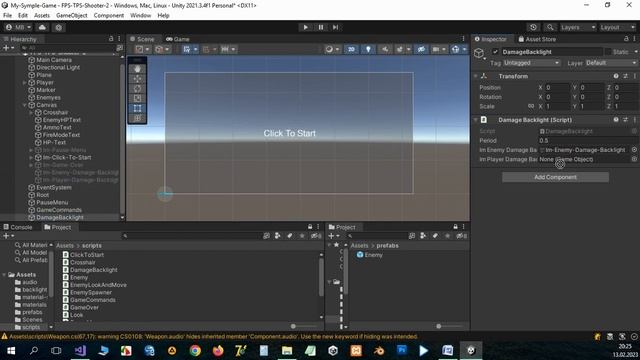The image size is (640, 360).
Task: Pause the game playback
Action: click(321, 27)
